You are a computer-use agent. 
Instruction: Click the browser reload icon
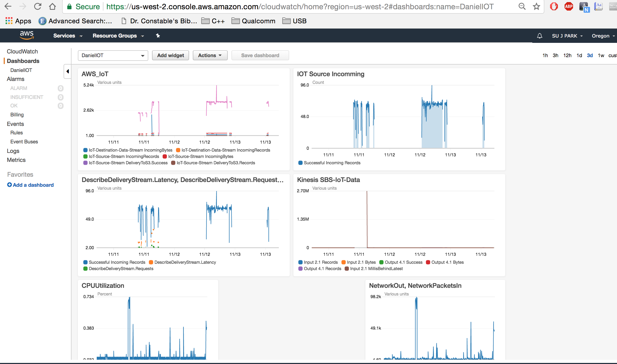[38, 6]
